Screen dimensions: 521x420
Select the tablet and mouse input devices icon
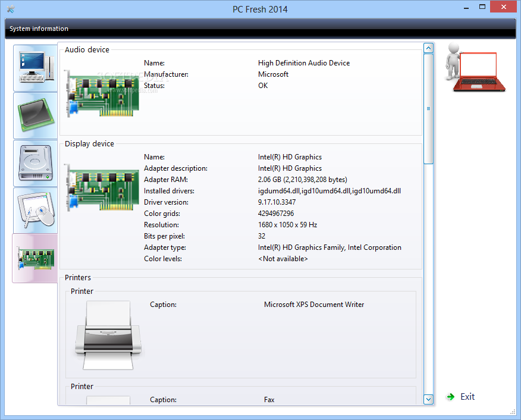point(36,211)
